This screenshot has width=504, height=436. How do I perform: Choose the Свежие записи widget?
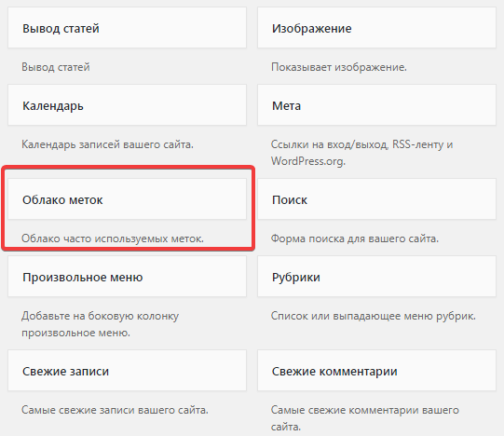coord(127,371)
